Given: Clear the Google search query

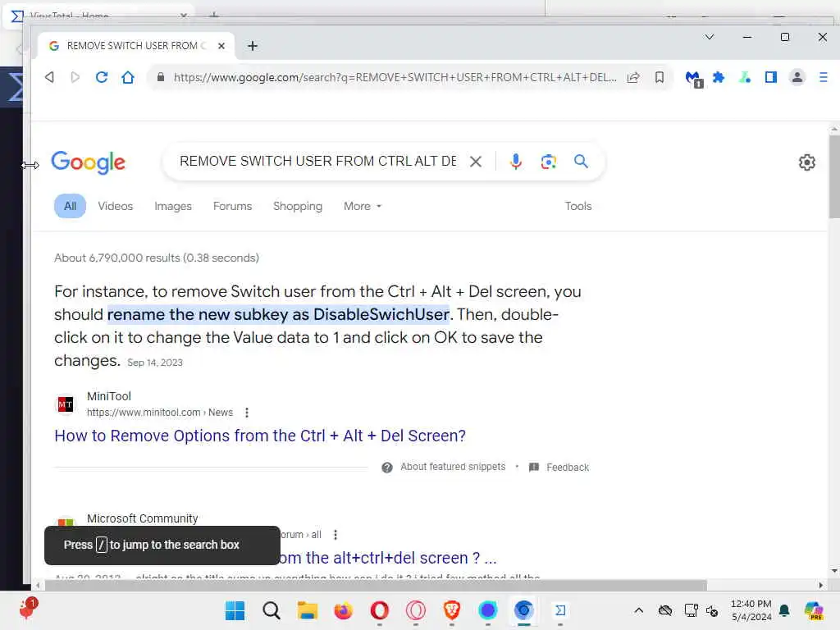Looking at the screenshot, I should (x=475, y=162).
